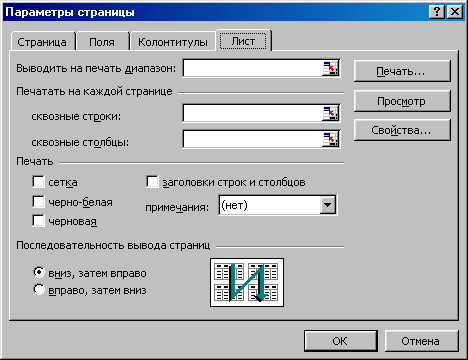Select вниз, затем вправо radio button
The width and height of the screenshot is (468, 360).
point(39,272)
